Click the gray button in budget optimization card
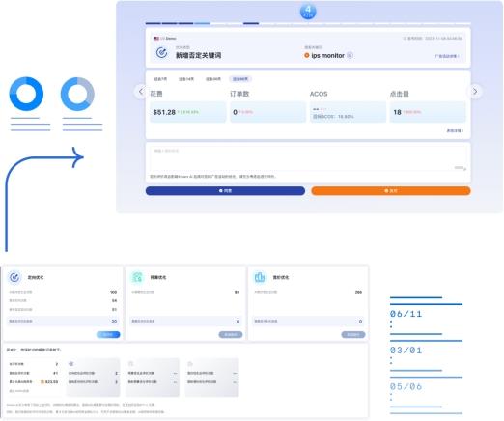Viewport: 504px width, 421px height. click(x=231, y=335)
